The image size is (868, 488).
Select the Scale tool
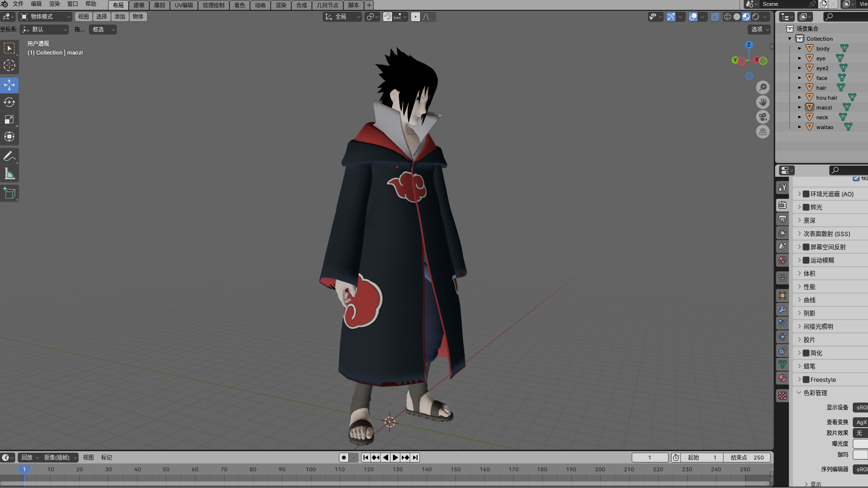point(9,120)
